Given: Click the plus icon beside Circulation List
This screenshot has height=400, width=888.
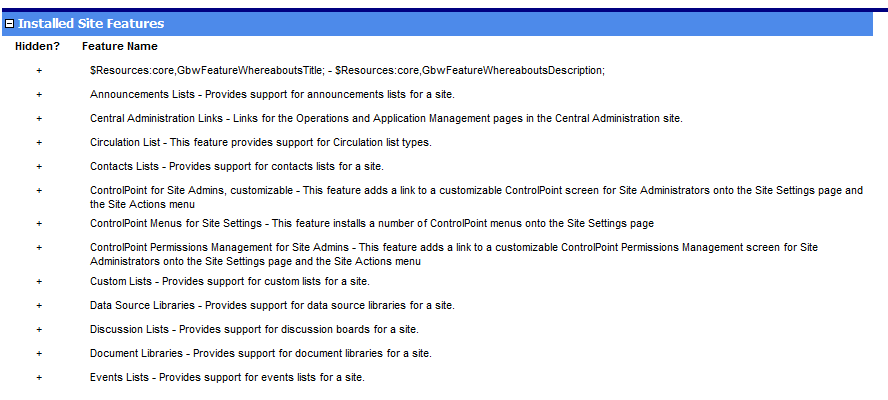Looking at the screenshot, I should pyautogui.click(x=40, y=142).
